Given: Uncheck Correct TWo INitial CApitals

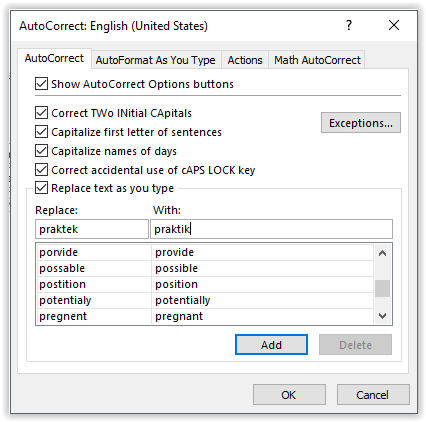Looking at the screenshot, I should coord(41,113).
